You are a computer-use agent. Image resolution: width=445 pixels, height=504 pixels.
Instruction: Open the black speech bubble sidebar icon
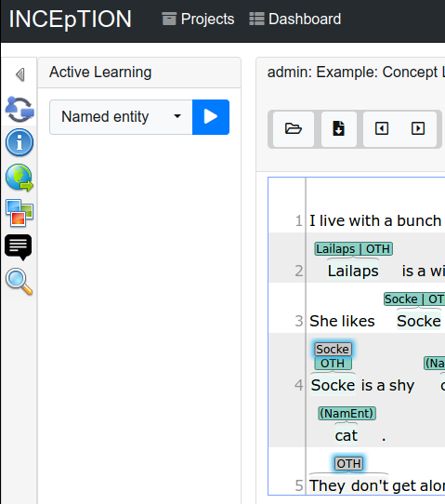[x=19, y=246]
